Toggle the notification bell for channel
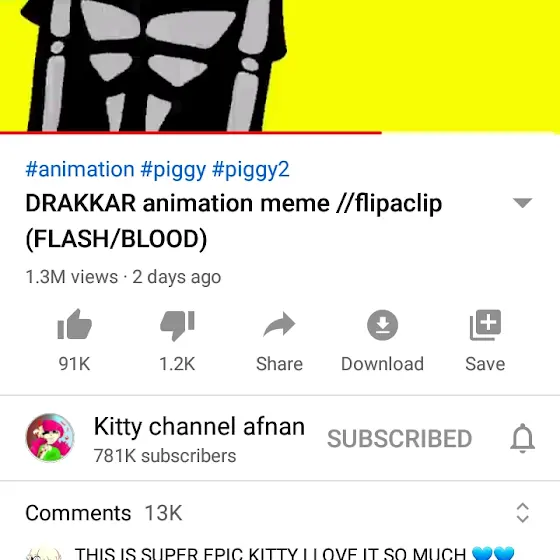Viewport: 560px width, 560px height. (x=522, y=438)
